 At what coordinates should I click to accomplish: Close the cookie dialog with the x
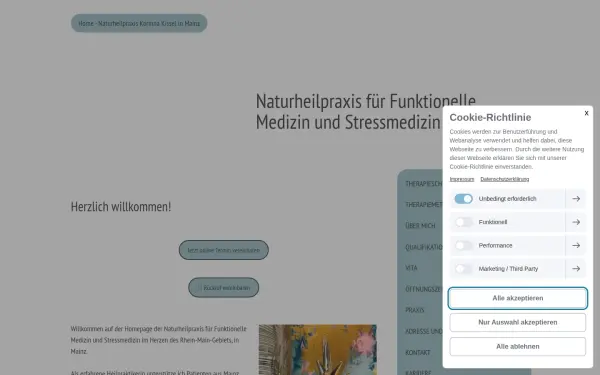coord(586,113)
